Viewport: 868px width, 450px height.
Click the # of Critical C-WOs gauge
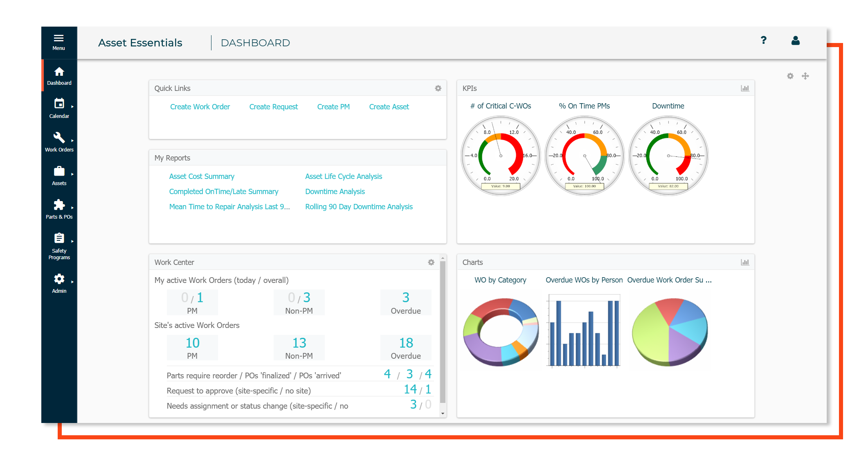coord(501,156)
